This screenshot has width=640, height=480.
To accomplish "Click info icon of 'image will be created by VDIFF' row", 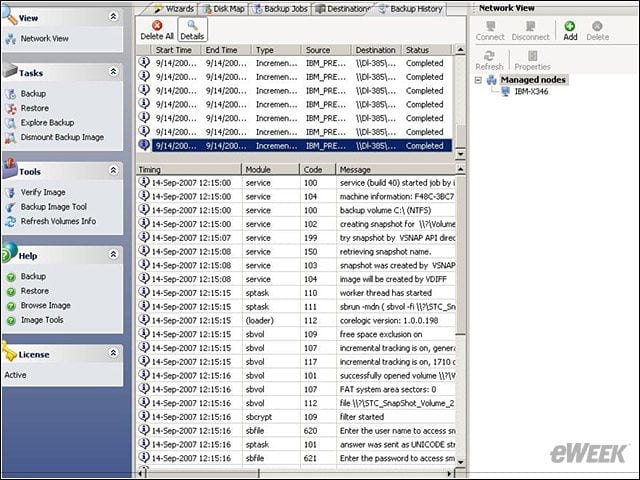I will (144, 278).
